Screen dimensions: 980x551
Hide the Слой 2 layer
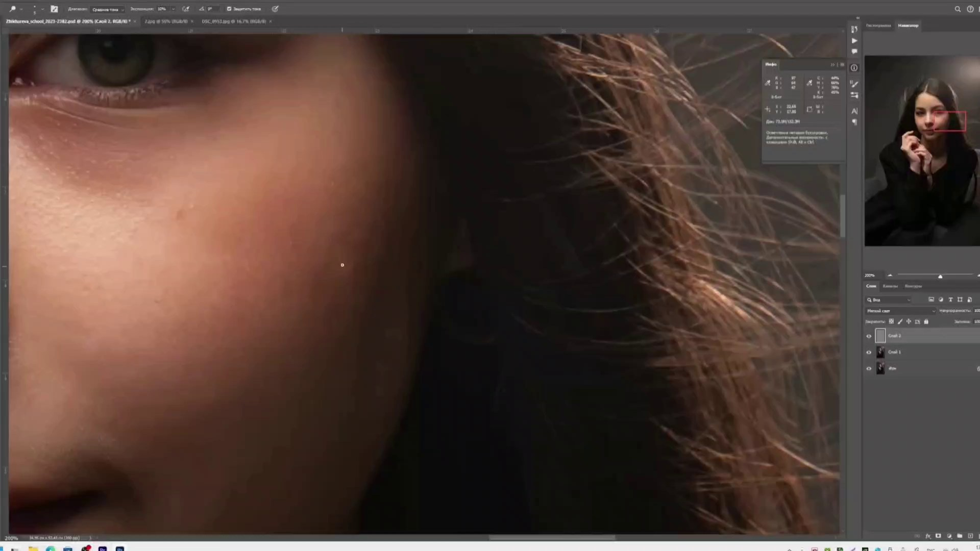(869, 336)
